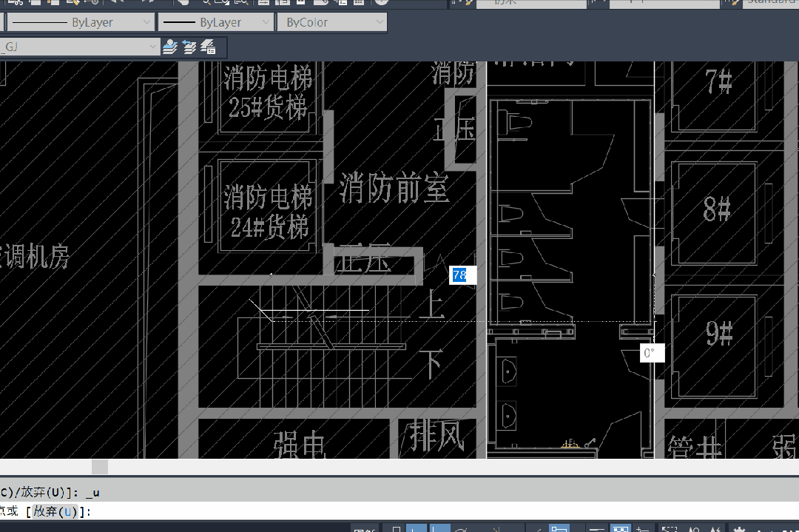Click the lineweight display icon in status bar

tap(597, 530)
